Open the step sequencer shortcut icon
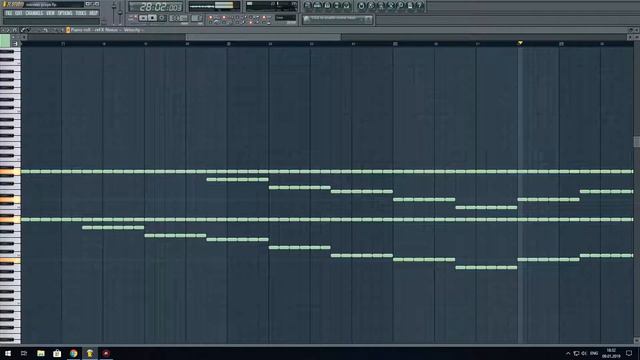Image resolution: width=640 pixels, height=360 pixels. pyautogui.click(x=317, y=5)
